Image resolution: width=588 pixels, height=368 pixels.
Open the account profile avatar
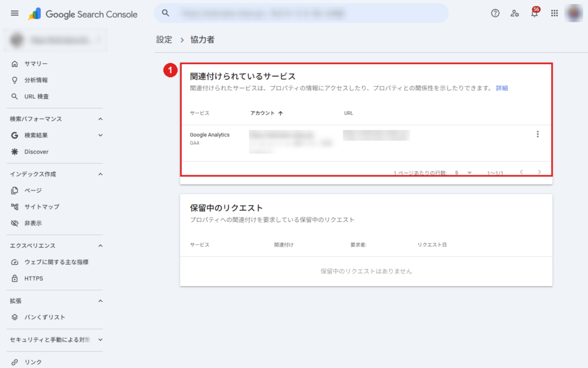pos(574,14)
